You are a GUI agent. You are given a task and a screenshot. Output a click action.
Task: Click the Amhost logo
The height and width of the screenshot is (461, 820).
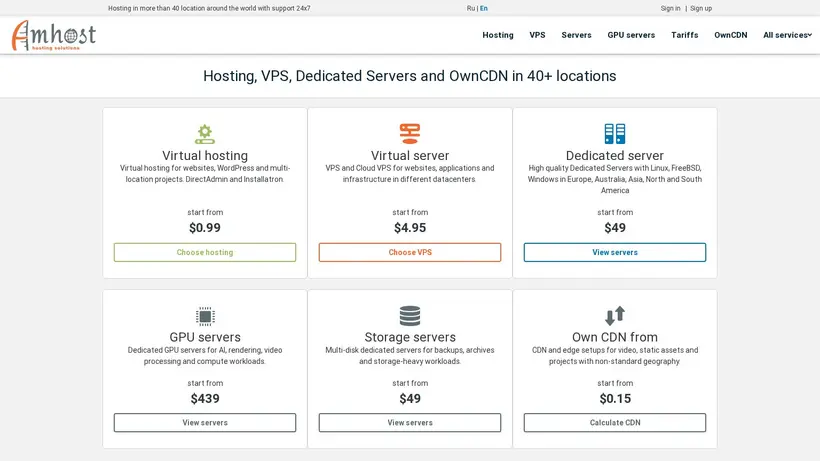click(x=54, y=36)
